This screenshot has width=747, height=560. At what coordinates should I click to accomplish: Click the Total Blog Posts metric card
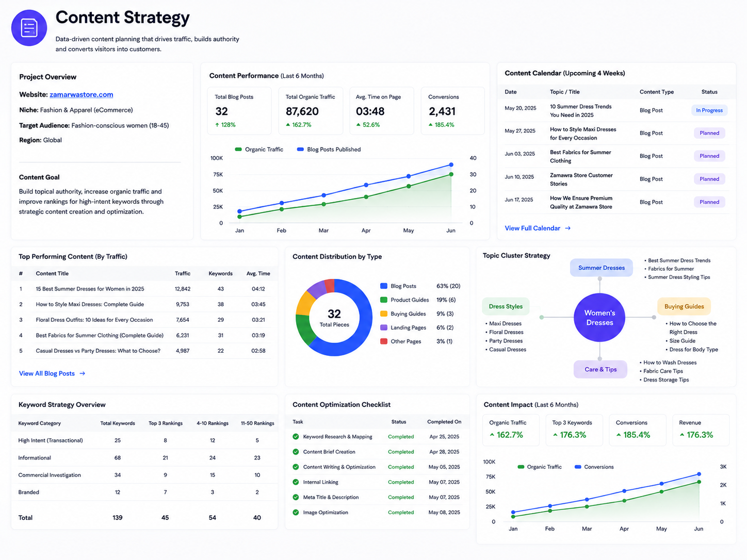pos(239,111)
